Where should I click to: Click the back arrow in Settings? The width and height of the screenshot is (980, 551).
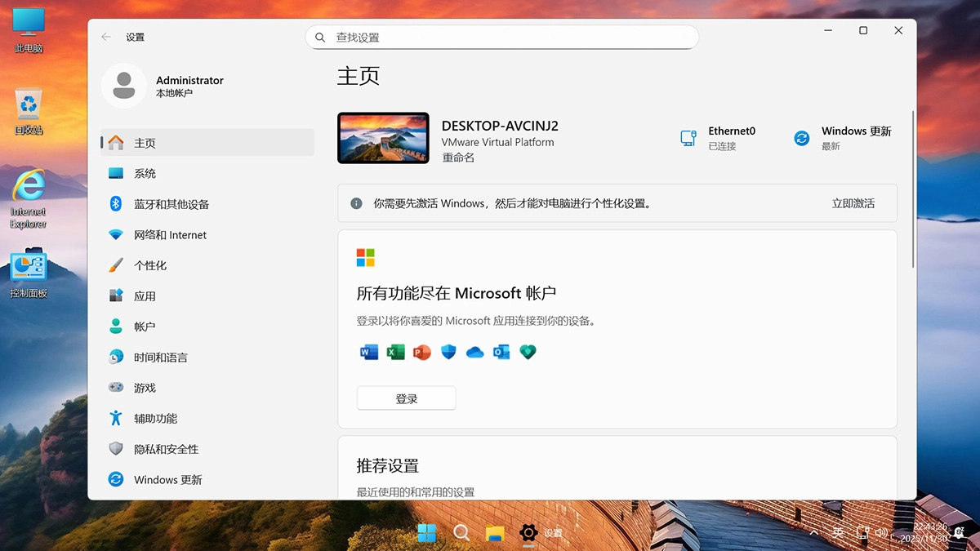(105, 37)
